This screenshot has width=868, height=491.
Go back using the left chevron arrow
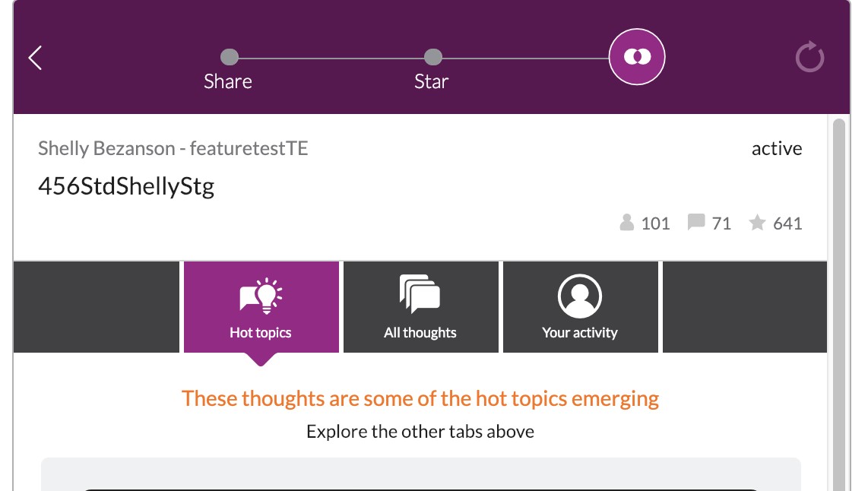(36, 58)
